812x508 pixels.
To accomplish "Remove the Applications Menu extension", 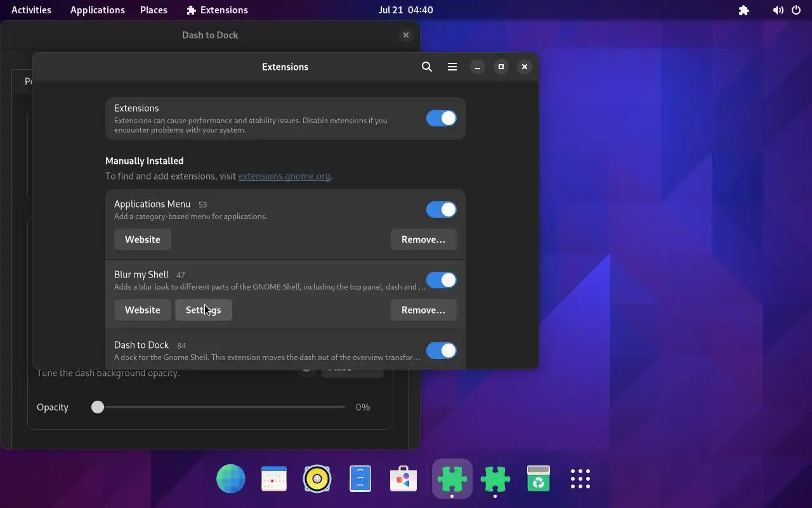I will pos(423,239).
